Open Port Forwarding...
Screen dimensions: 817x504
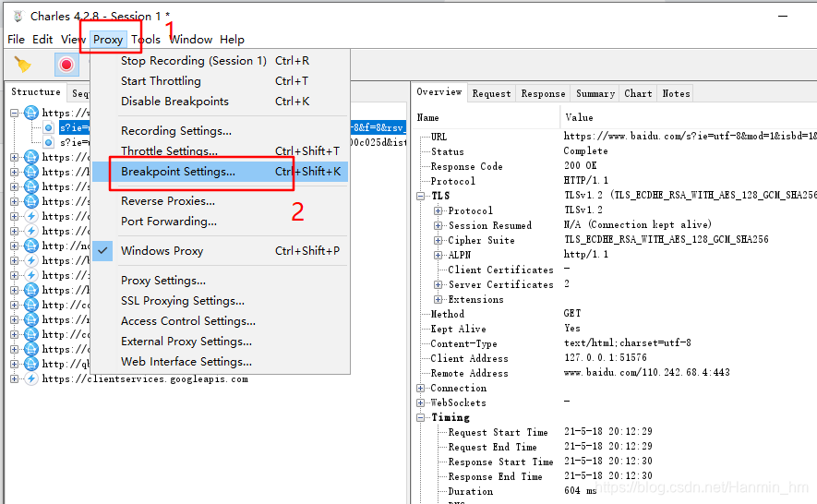(219, 222)
